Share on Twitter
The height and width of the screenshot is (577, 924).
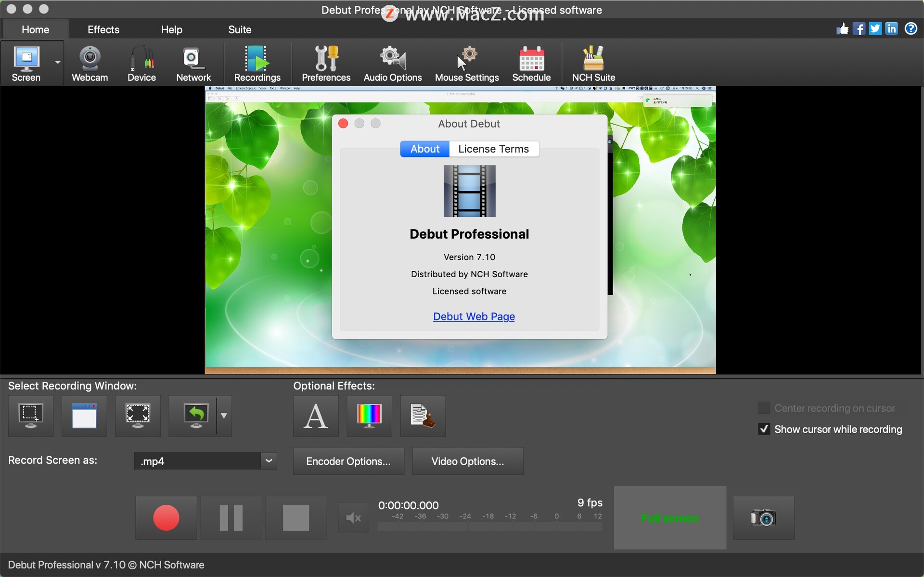point(875,29)
